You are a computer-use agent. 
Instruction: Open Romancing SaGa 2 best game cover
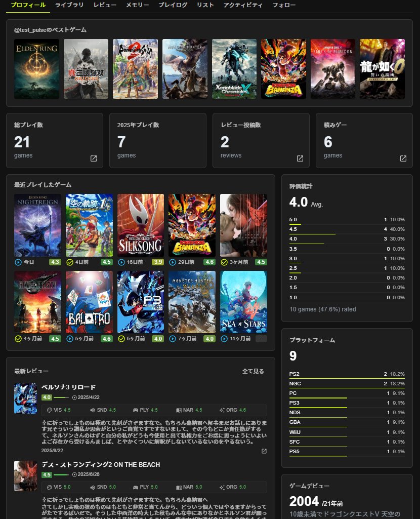(135, 69)
